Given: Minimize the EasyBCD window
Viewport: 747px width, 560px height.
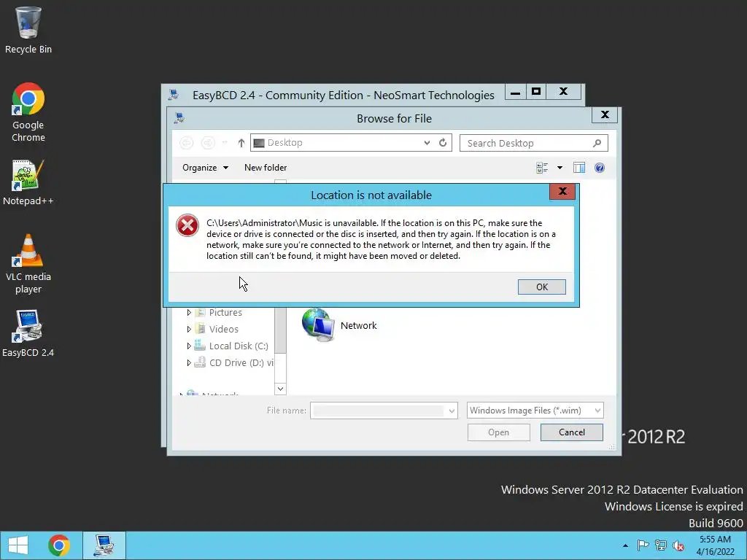Looking at the screenshot, I should [x=515, y=93].
